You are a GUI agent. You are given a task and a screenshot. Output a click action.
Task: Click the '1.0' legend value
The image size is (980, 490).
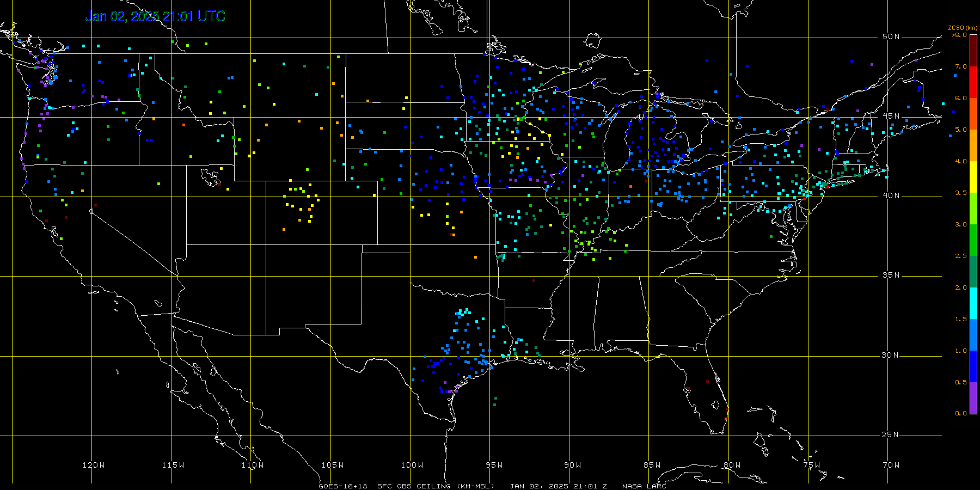click(961, 351)
